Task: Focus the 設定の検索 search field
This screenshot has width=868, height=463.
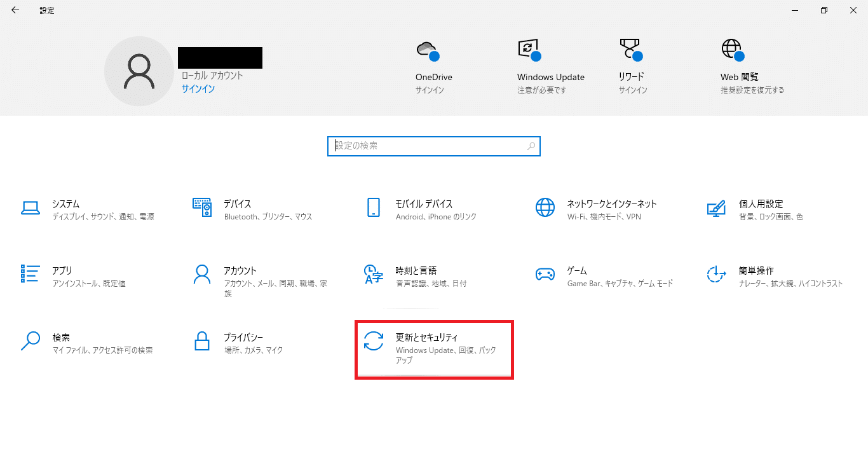Action: coord(434,146)
